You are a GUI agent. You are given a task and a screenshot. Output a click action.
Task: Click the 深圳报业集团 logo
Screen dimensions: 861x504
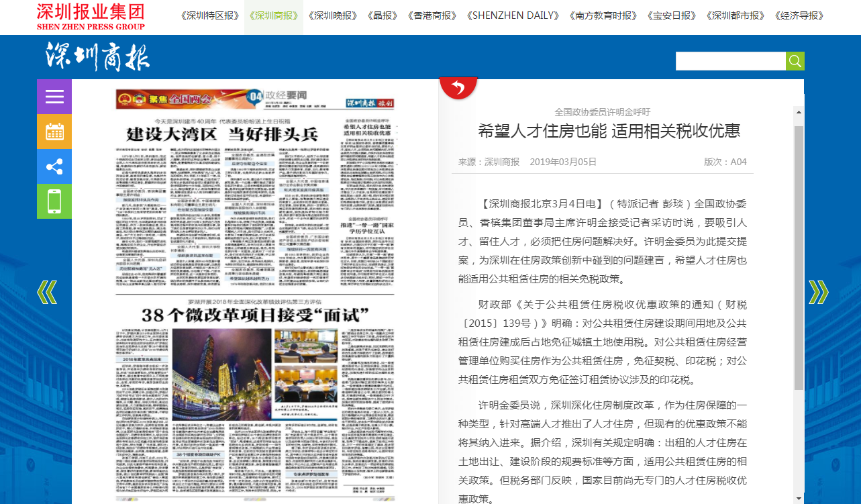(x=91, y=17)
